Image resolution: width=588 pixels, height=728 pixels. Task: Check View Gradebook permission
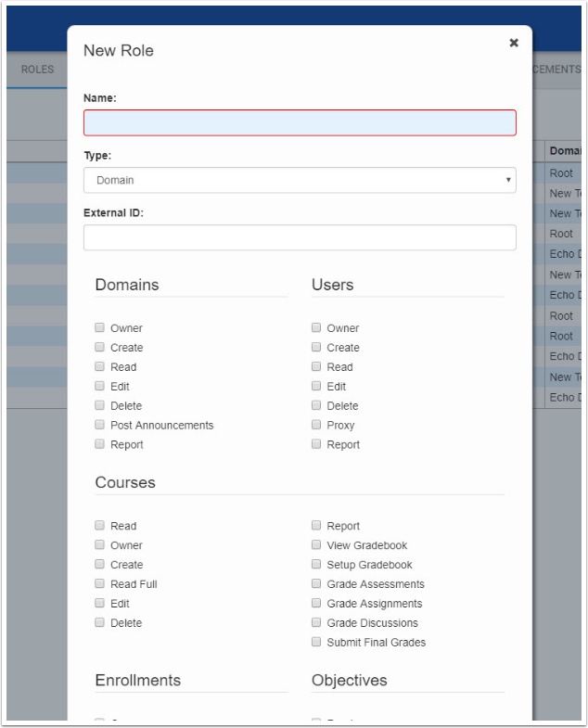tap(316, 544)
